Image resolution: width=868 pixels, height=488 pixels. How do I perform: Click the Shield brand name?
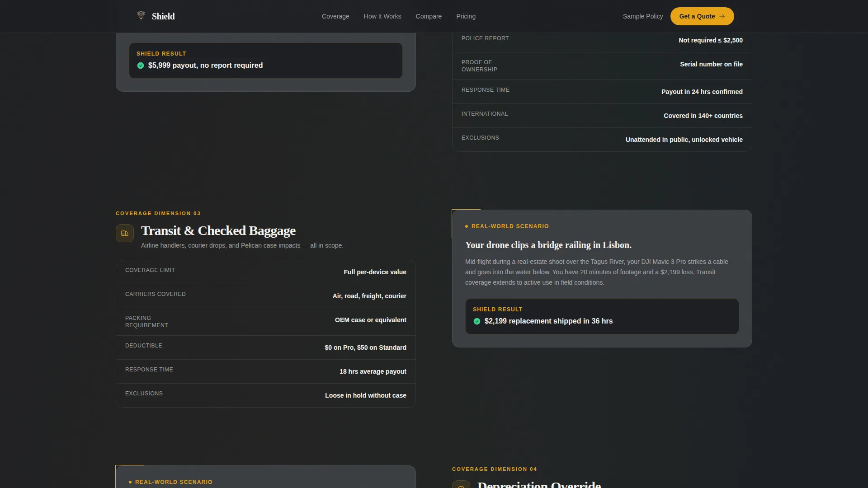pyautogui.click(x=163, y=16)
